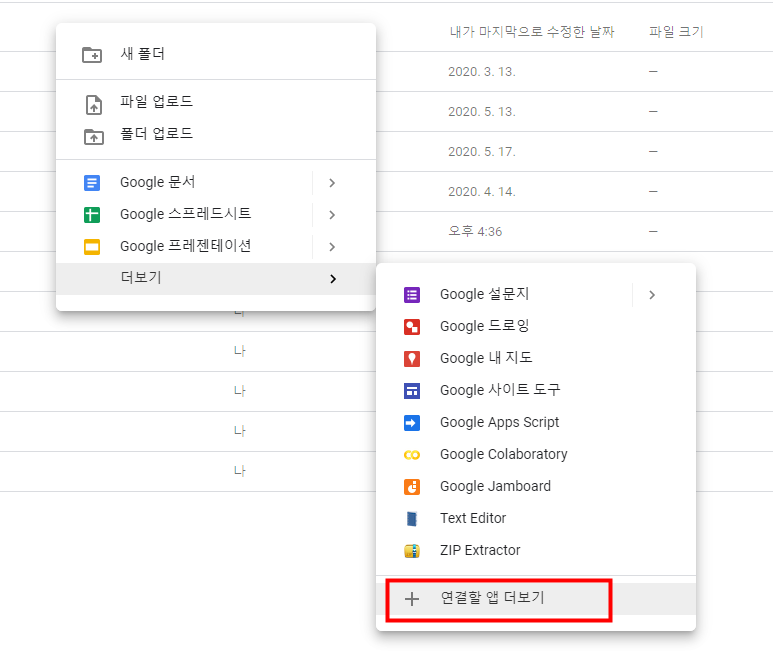Click the folder upload icon
The width and height of the screenshot is (773, 663).
[94, 137]
